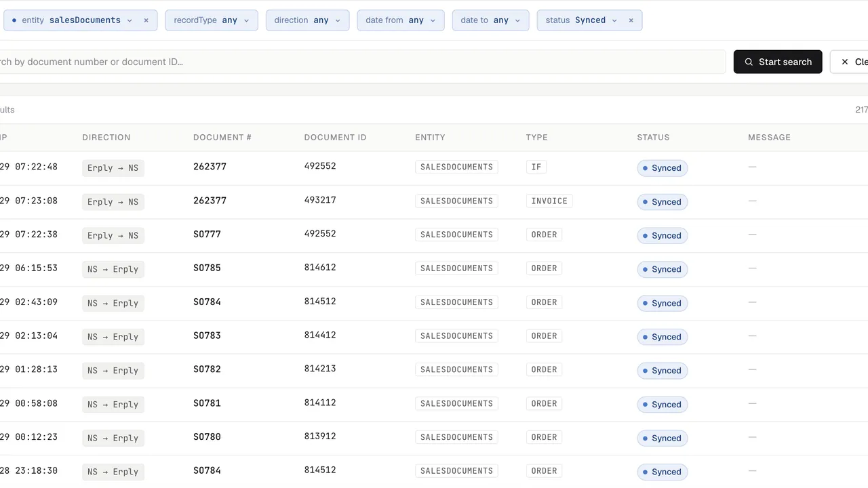Click the Erply → NS tag for SO777

113,236
